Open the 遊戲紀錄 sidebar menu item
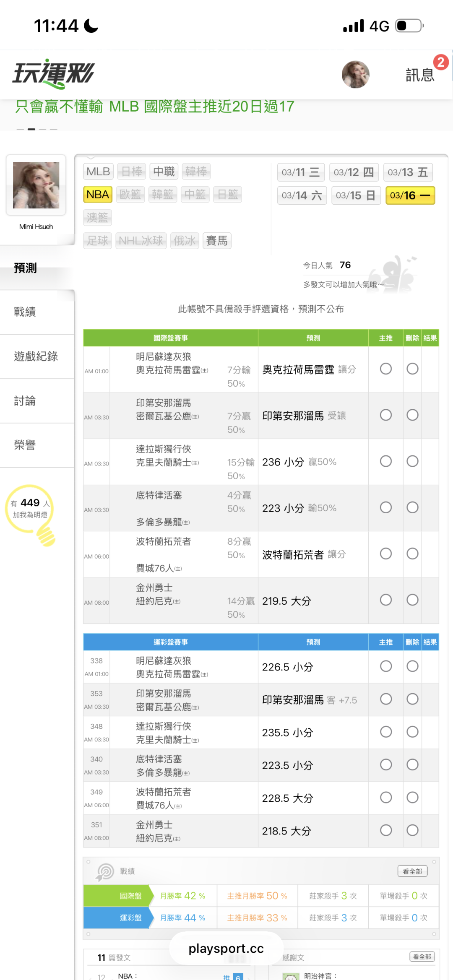 (36, 356)
